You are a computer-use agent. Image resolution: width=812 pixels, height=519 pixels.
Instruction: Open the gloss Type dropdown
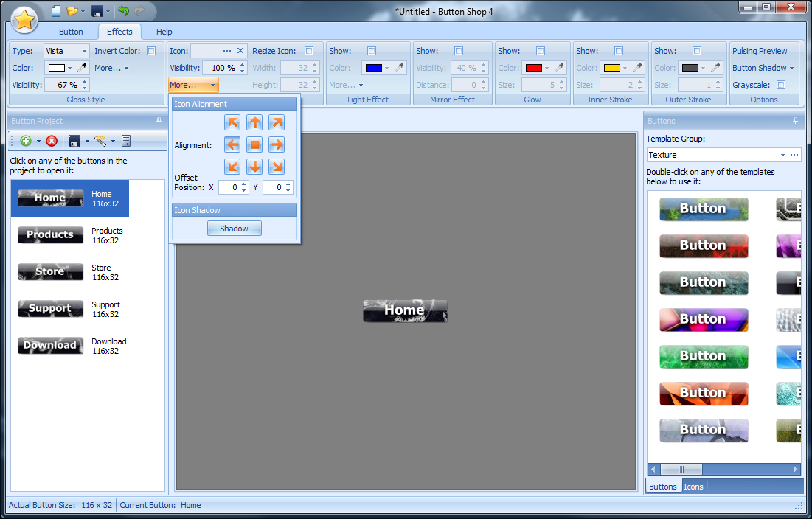pyautogui.click(x=85, y=51)
